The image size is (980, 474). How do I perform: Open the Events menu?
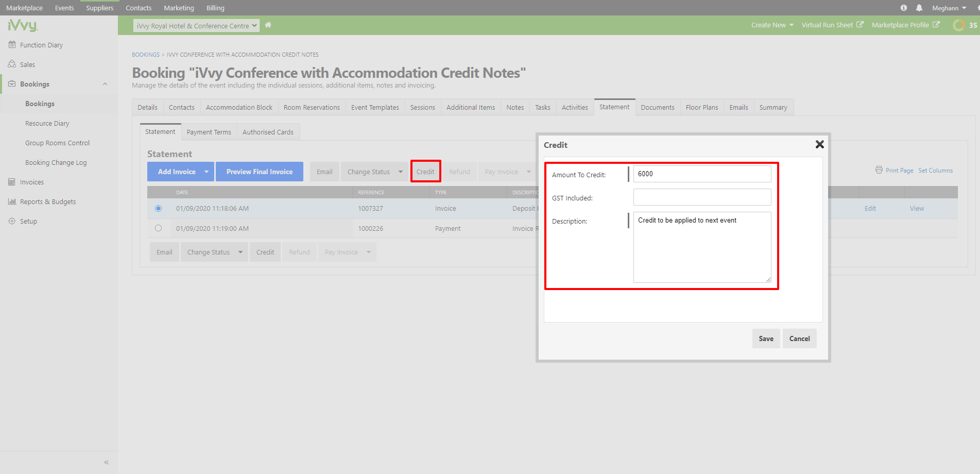point(64,8)
